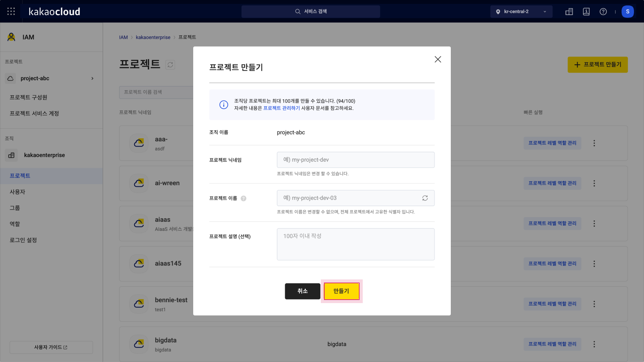The height and width of the screenshot is (362, 644).
Task: Focus the 서비스 검색 search bar
Action: point(311,12)
